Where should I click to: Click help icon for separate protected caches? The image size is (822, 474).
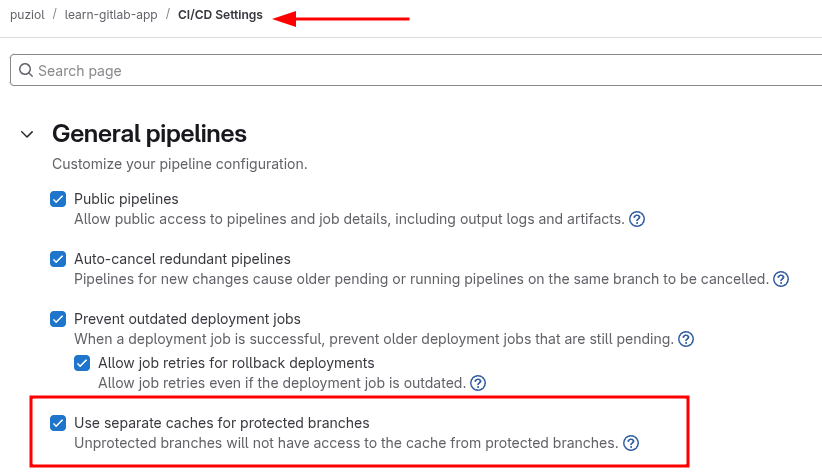(x=631, y=443)
